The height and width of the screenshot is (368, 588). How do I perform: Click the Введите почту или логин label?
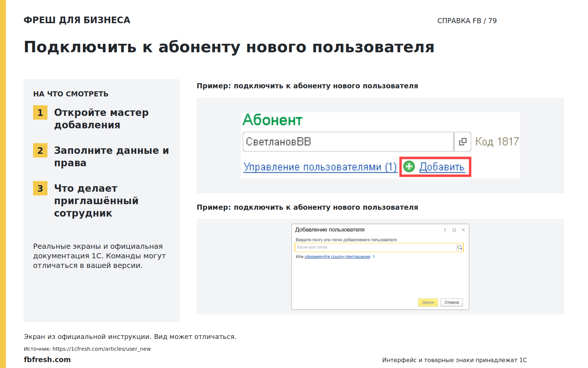(346, 240)
